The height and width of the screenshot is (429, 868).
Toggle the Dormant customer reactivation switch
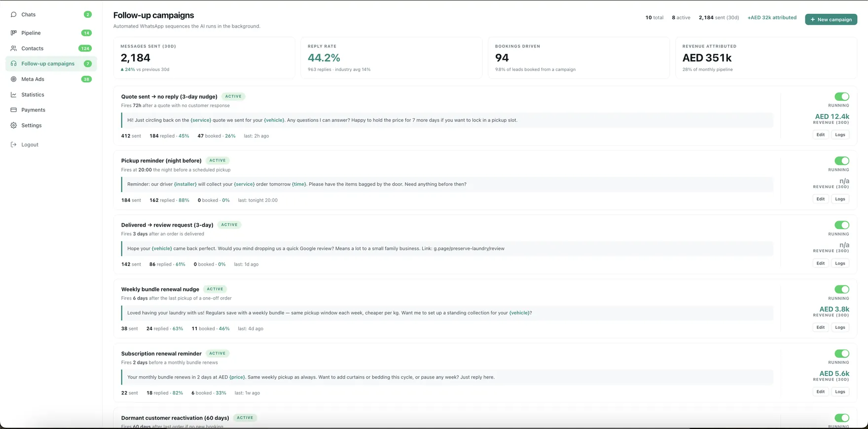pyautogui.click(x=842, y=418)
